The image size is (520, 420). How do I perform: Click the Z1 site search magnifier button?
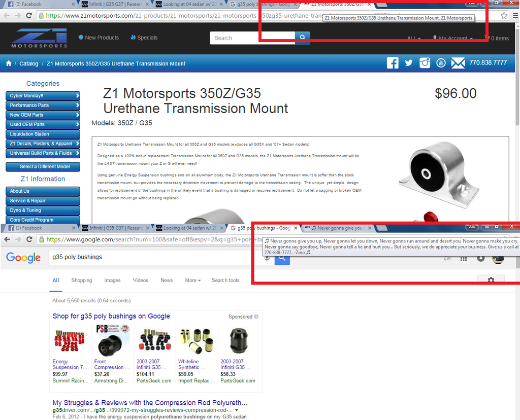coord(303,38)
